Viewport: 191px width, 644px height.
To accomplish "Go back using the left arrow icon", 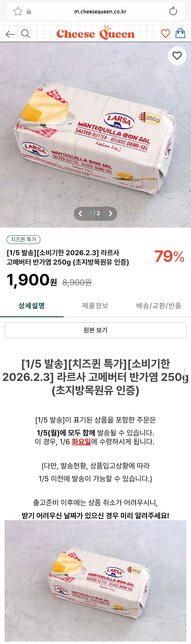I will pos(10,34).
